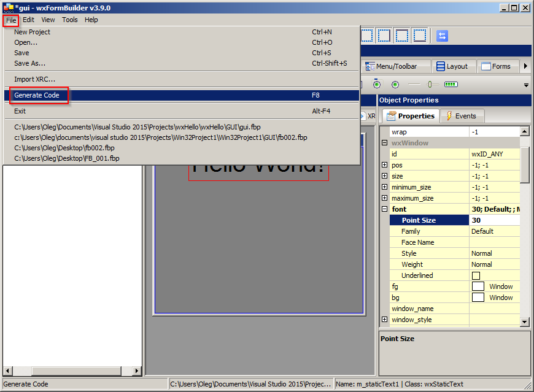Screen dimensions: 534x392
Task: Open recent file wxHello gui.fbp
Action: pyautogui.click(x=182, y=127)
